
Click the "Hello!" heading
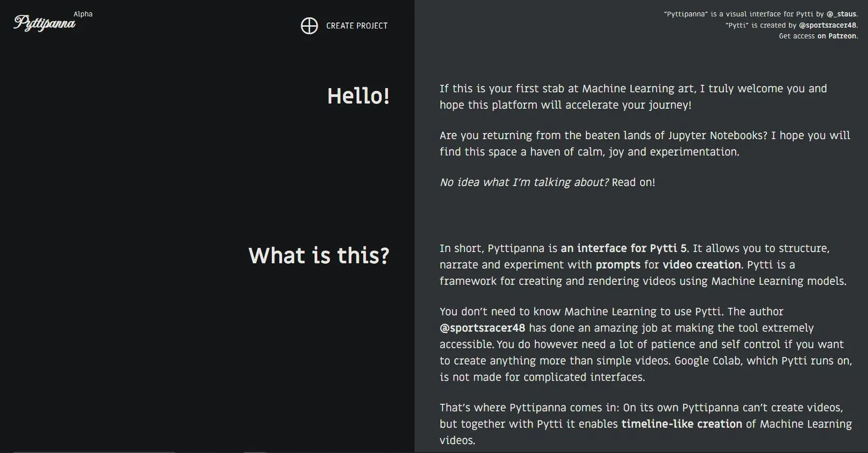point(358,96)
